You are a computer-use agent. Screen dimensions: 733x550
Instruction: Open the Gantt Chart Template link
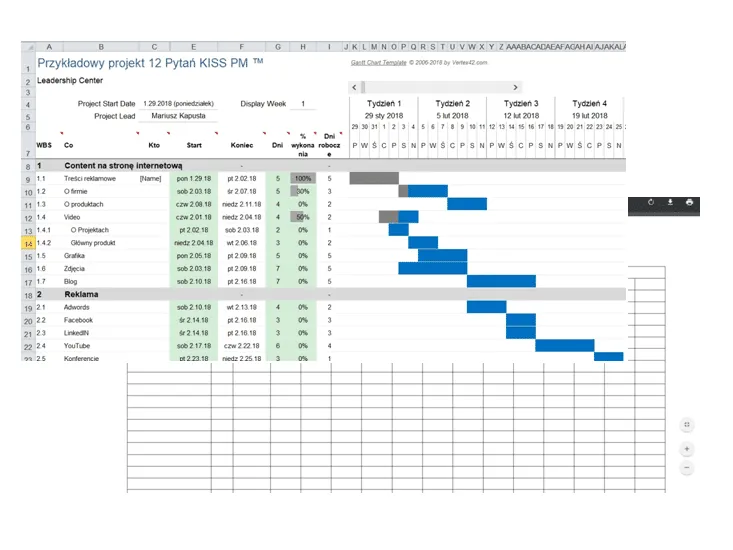(x=379, y=63)
